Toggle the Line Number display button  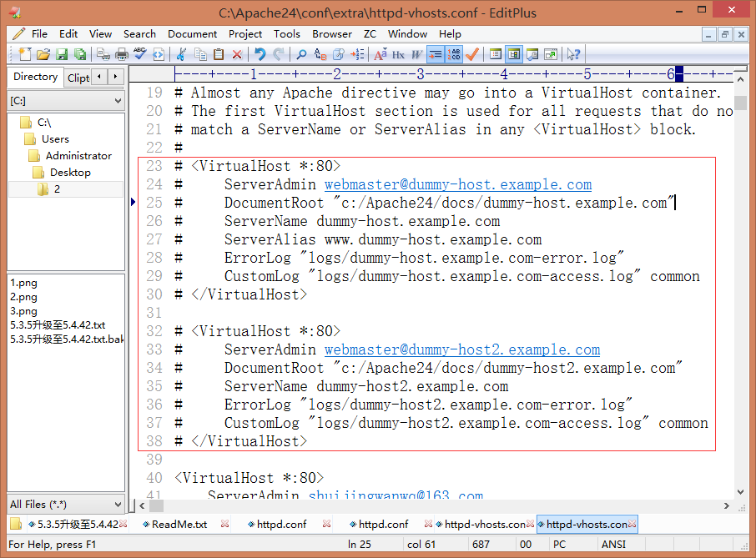pyautogui.click(x=454, y=54)
